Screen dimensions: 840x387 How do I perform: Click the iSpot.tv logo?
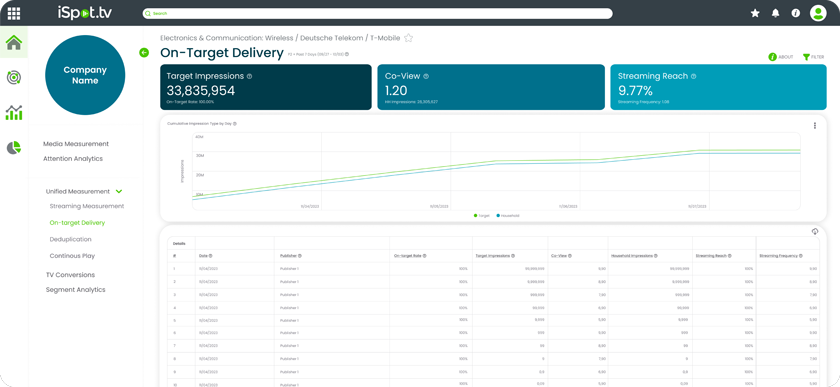tap(85, 13)
